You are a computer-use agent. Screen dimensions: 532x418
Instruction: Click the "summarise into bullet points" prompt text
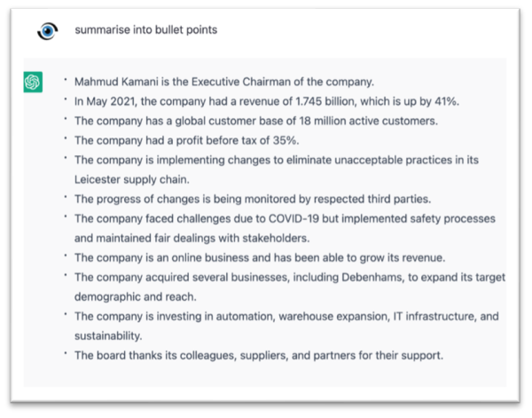pyautogui.click(x=146, y=30)
